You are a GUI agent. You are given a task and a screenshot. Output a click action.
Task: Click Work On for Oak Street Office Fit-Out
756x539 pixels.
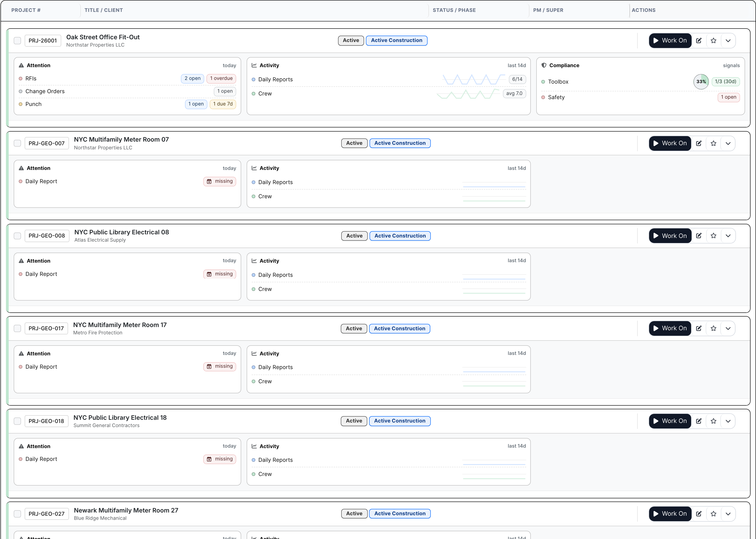(x=670, y=40)
